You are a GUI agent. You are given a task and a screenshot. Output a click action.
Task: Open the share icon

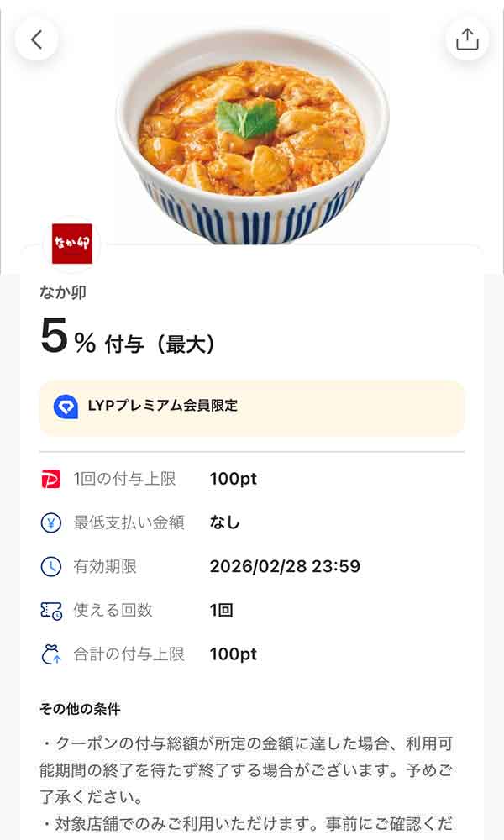click(x=468, y=39)
